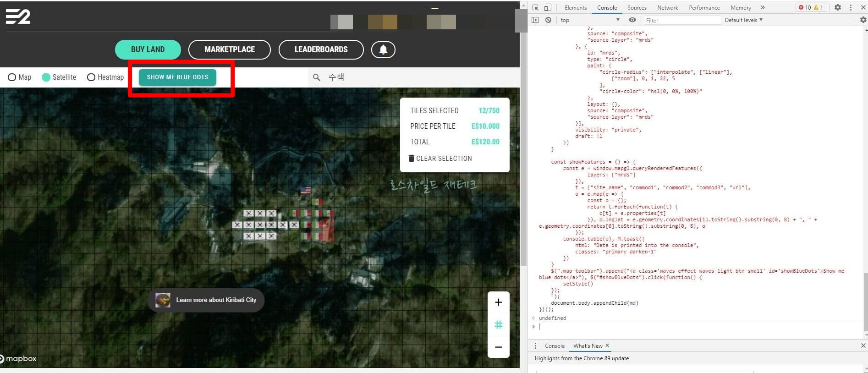The width and height of the screenshot is (868, 373).
Task: Click the Earth 2 logo
Action: (18, 16)
